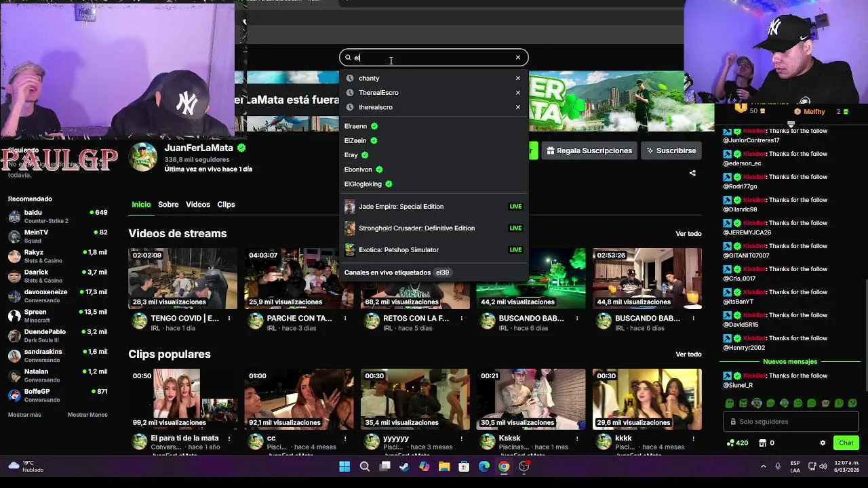
Task: Open options menu for 'TENGO COVID' video
Action: [x=229, y=319]
